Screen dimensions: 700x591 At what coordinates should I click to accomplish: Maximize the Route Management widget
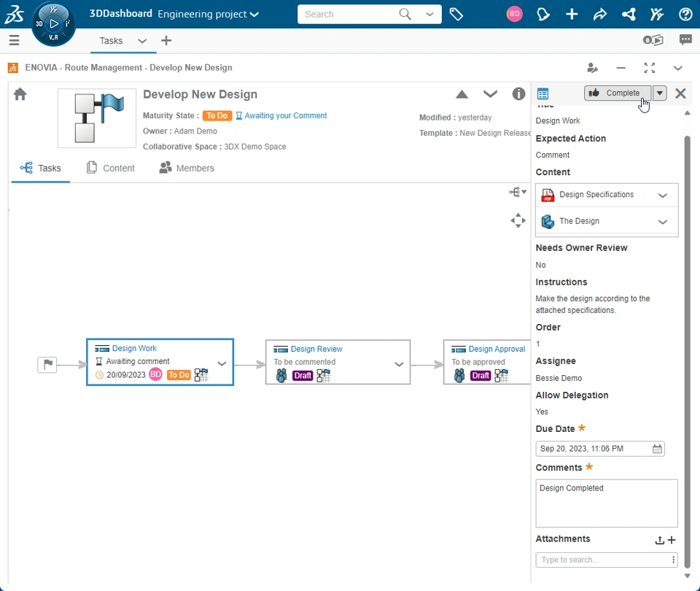(x=650, y=68)
